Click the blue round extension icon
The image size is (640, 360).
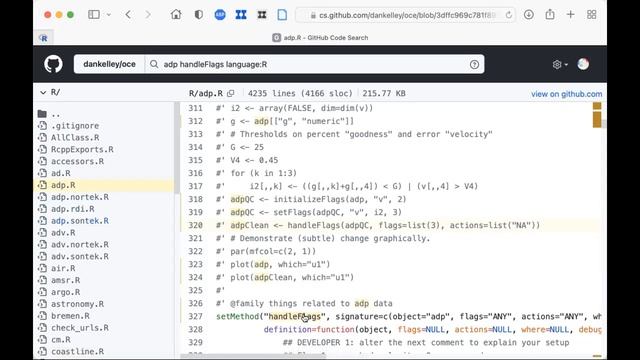click(220, 15)
